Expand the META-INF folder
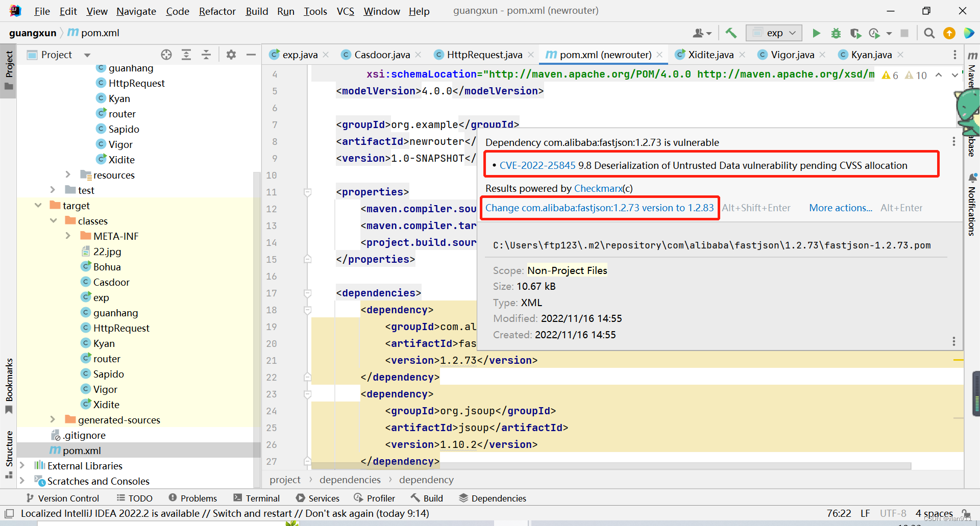This screenshot has width=980, height=526. point(68,236)
